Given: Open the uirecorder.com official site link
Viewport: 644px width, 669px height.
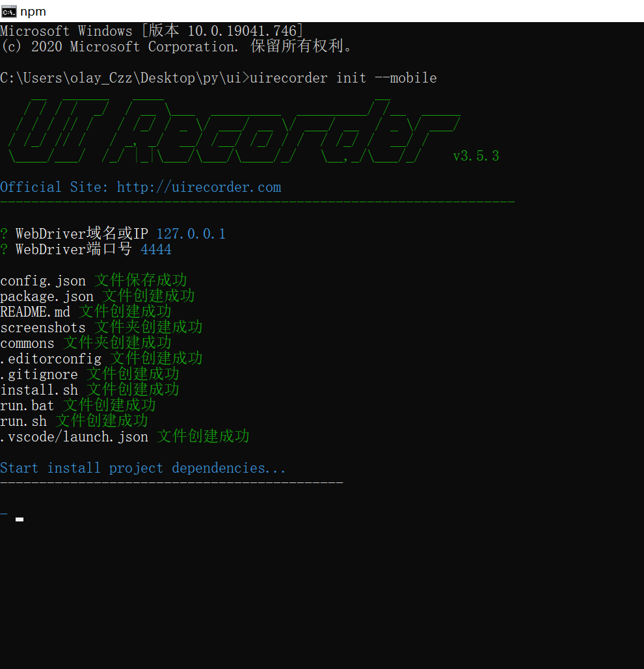Looking at the screenshot, I should coord(199,187).
